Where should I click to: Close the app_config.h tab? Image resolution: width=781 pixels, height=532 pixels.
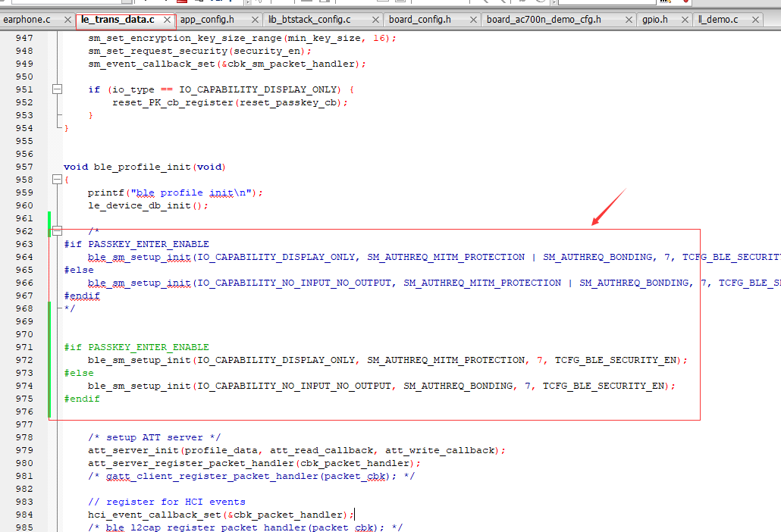click(x=255, y=20)
